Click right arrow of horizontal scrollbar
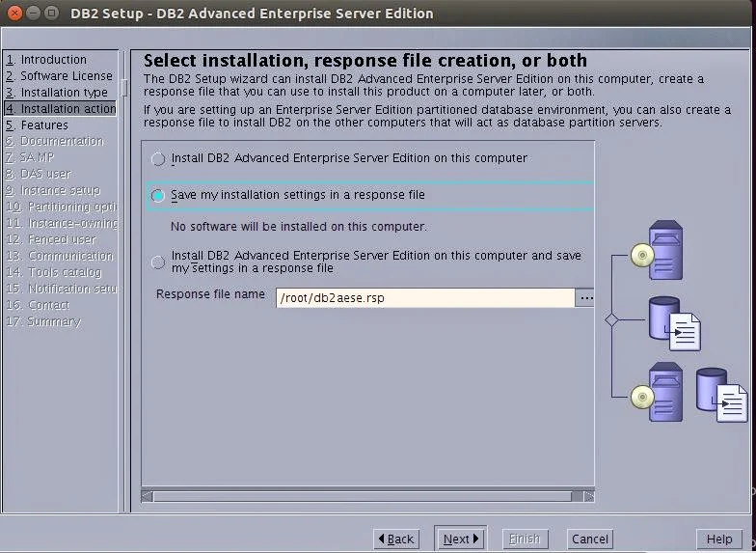The height and width of the screenshot is (553, 756). (588, 496)
